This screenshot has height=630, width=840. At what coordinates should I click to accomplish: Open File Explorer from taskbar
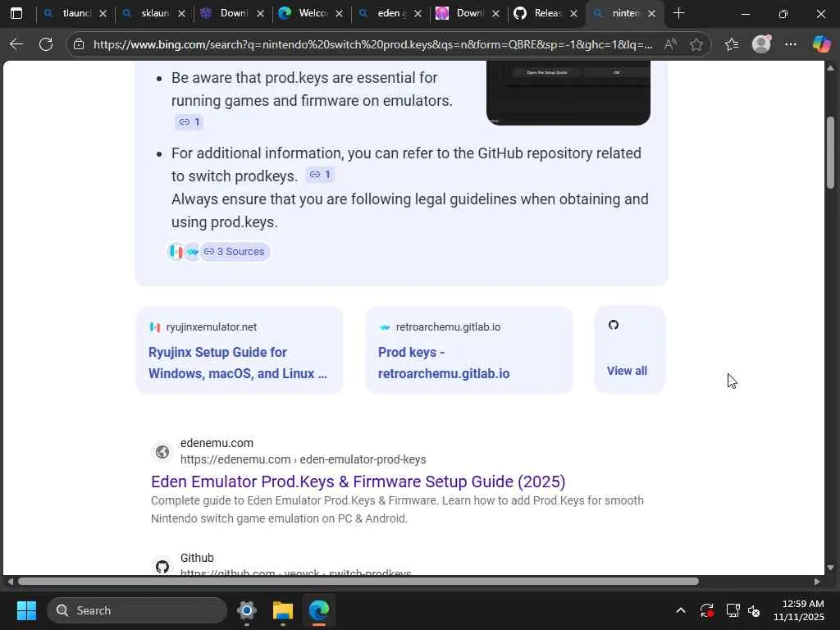click(x=283, y=610)
